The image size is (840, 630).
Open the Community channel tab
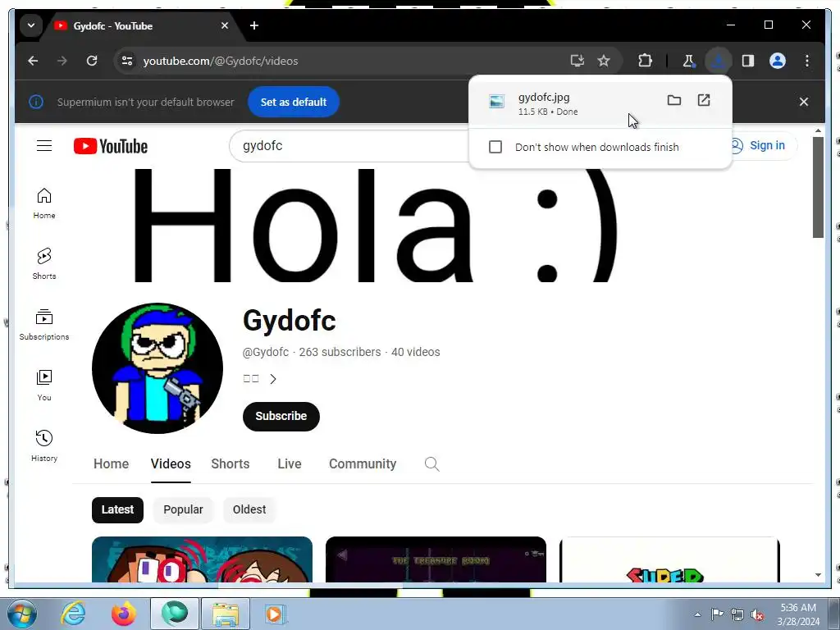pyautogui.click(x=363, y=464)
